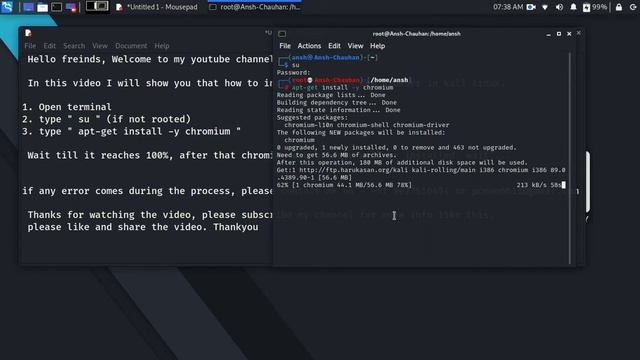Click 'Wait till it reaches 100%' line

(x=150, y=155)
